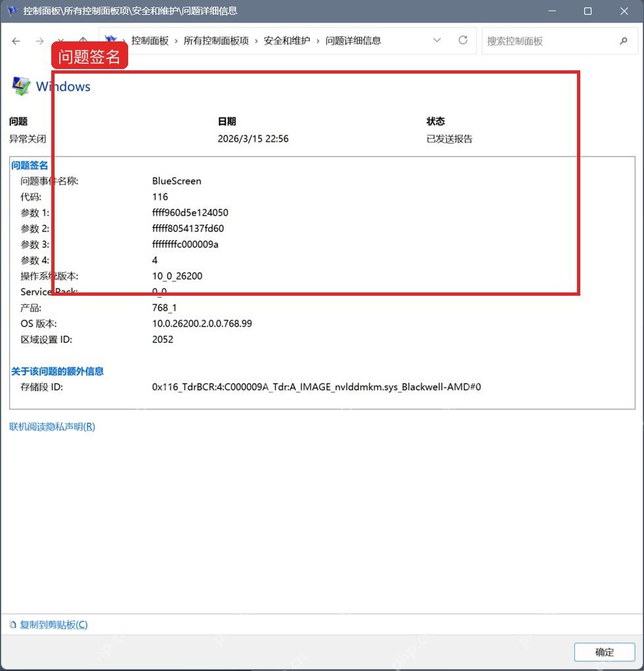Click the OS version value 10_0_26200

click(x=177, y=276)
